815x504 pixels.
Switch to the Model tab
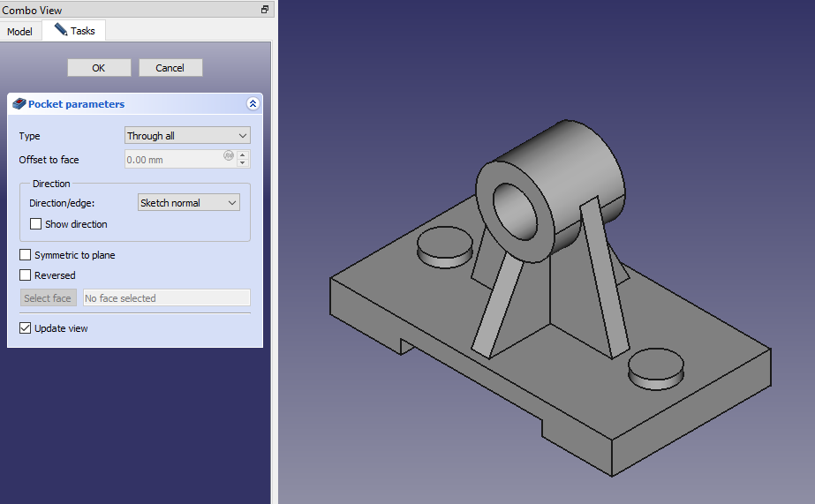tap(19, 32)
